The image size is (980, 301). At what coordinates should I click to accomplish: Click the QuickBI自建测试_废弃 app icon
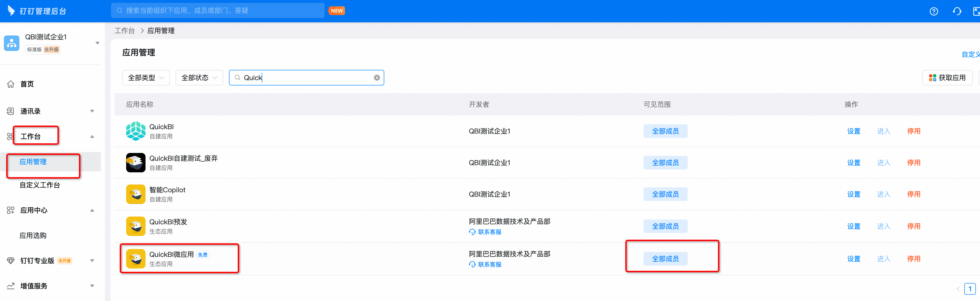point(135,162)
